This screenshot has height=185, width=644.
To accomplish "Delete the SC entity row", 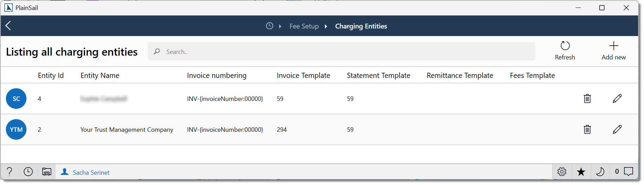I will 587,99.
